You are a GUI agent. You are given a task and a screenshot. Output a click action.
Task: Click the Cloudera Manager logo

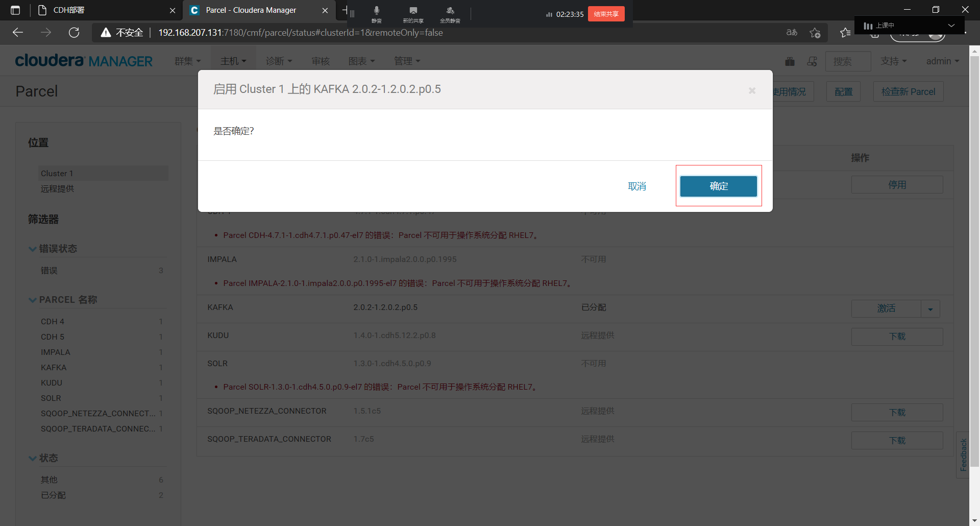[x=84, y=61]
